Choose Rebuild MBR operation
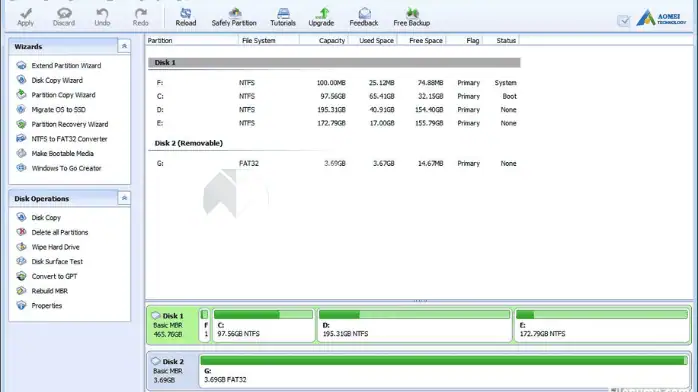Screen dimensions: 698x392 point(49,291)
